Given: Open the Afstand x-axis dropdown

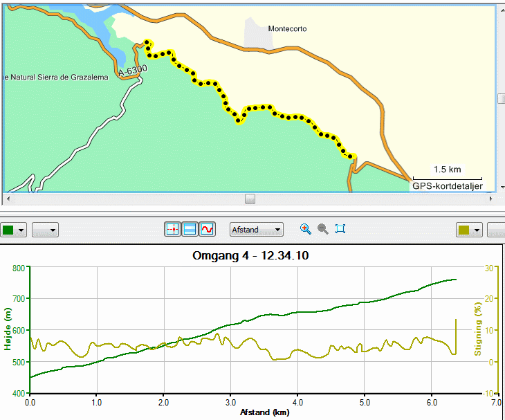Looking at the screenshot, I should pyautogui.click(x=257, y=230).
